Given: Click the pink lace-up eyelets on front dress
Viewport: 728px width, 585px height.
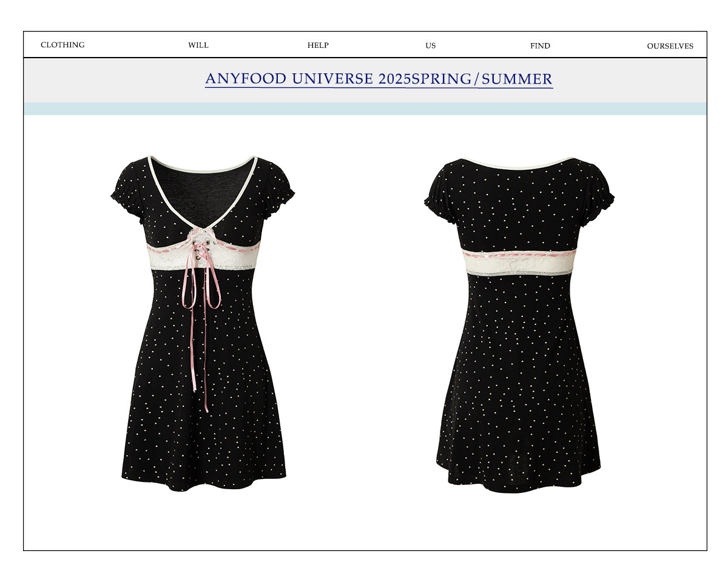Looking at the screenshot, I should pyautogui.click(x=203, y=246).
